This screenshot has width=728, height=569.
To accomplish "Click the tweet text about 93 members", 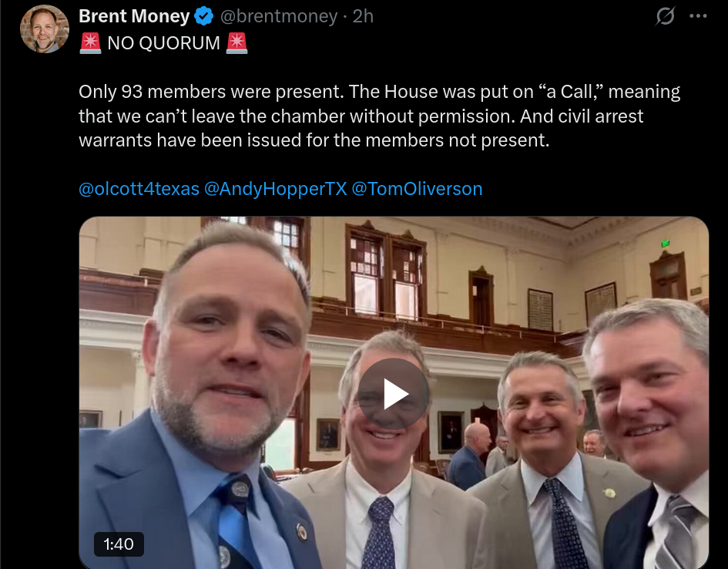I will click(211, 92).
